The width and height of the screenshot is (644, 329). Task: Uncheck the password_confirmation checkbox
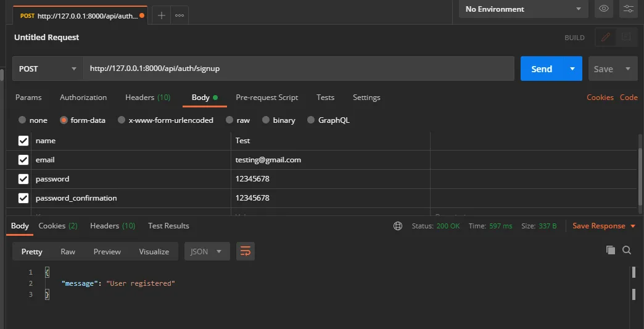[23, 198]
